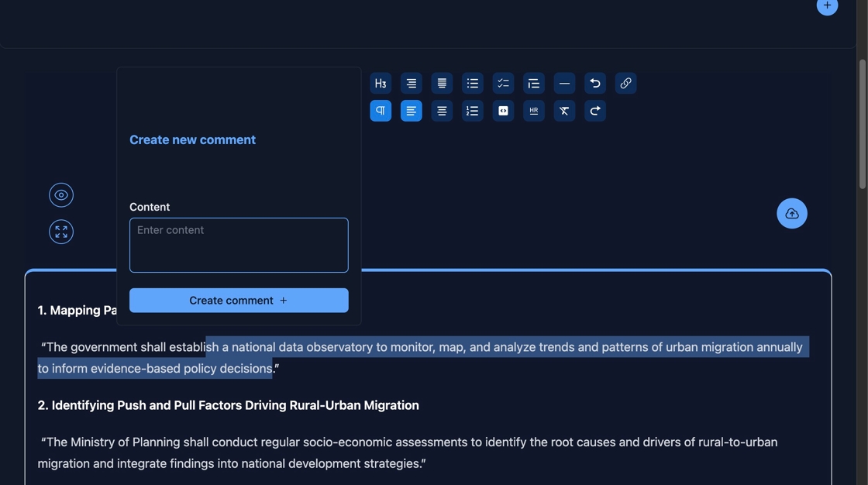Toggle paragraph formatting button
The width and height of the screenshot is (868, 485).
[381, 112]
